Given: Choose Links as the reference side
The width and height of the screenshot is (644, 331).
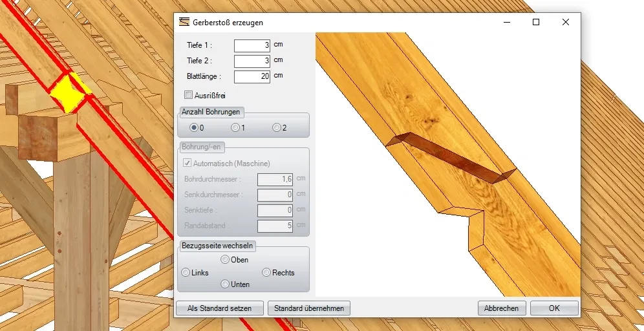Looking at the screenshot, I should 186,273.
